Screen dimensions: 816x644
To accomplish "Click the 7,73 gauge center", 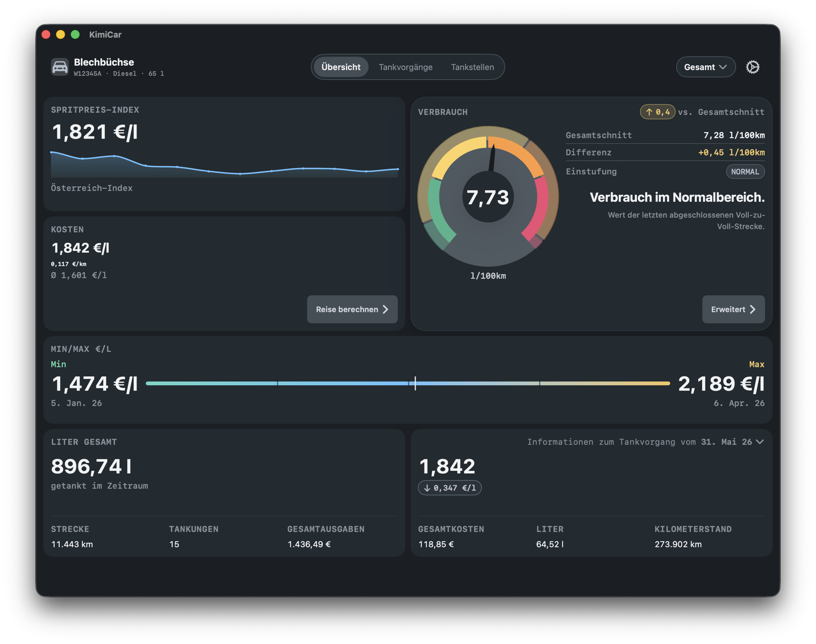I will point(488,197).
